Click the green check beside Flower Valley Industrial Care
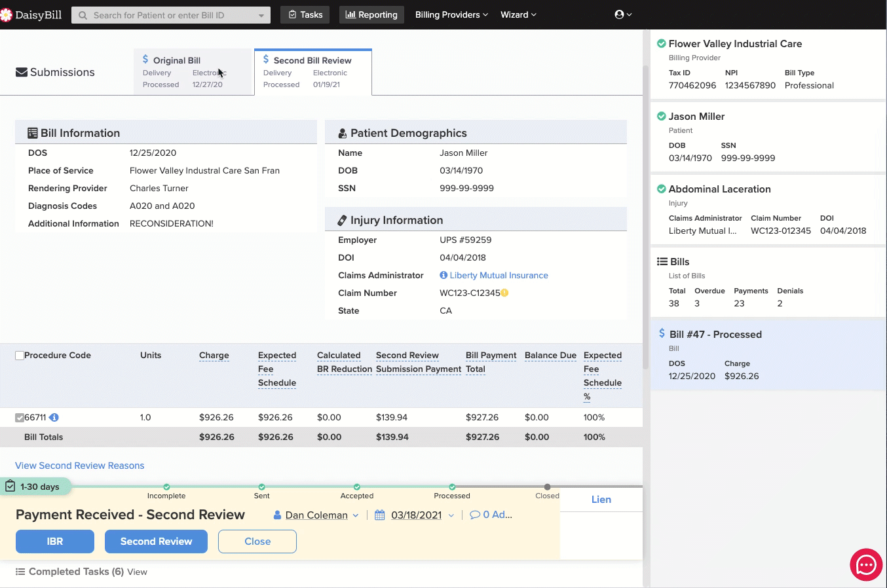Viewport: 887px width, 588px height. click(662, 43)
